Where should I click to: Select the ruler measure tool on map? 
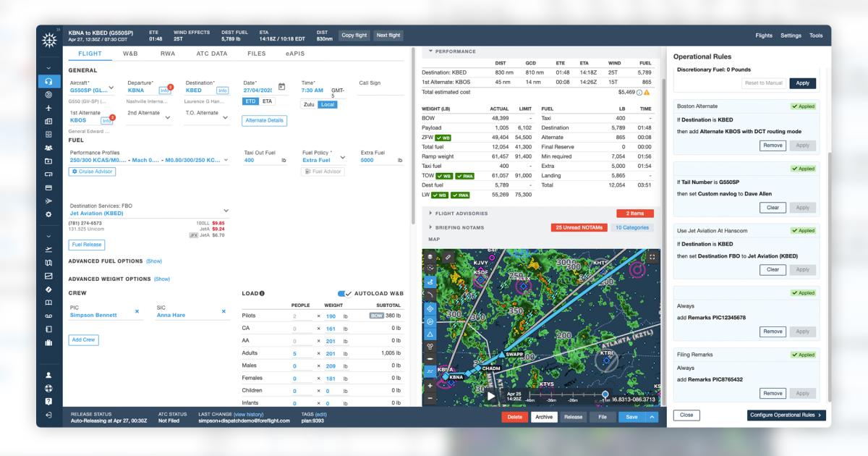click(448, 256)
